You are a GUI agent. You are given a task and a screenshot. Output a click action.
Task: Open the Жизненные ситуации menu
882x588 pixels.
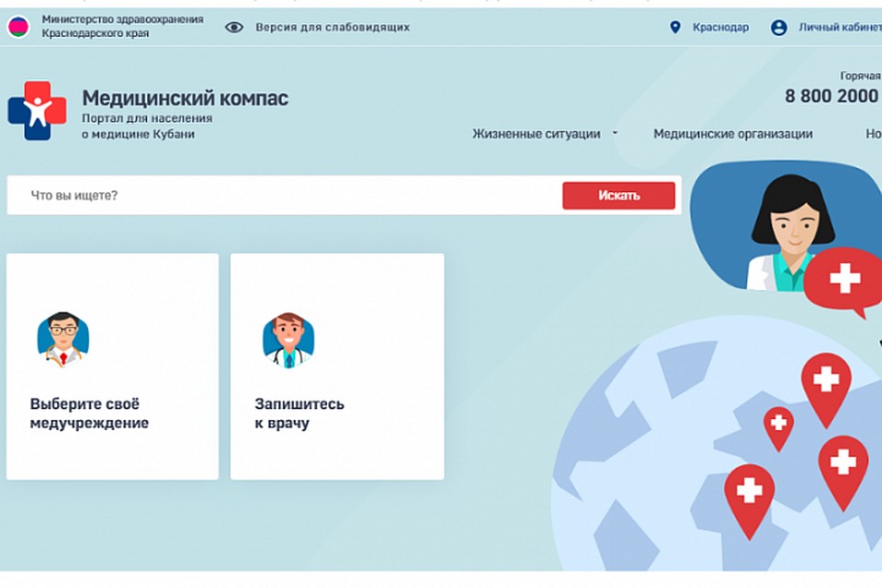coord(536,134)
